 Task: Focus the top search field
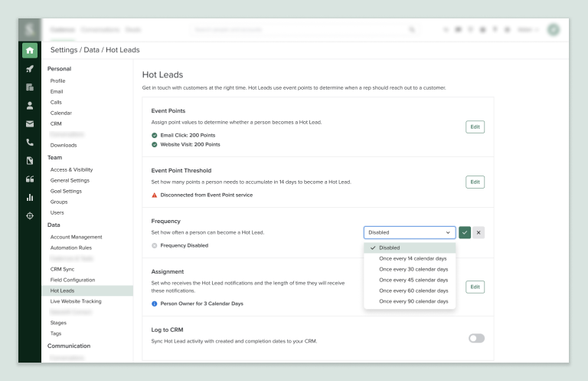(x=304, y=30)
